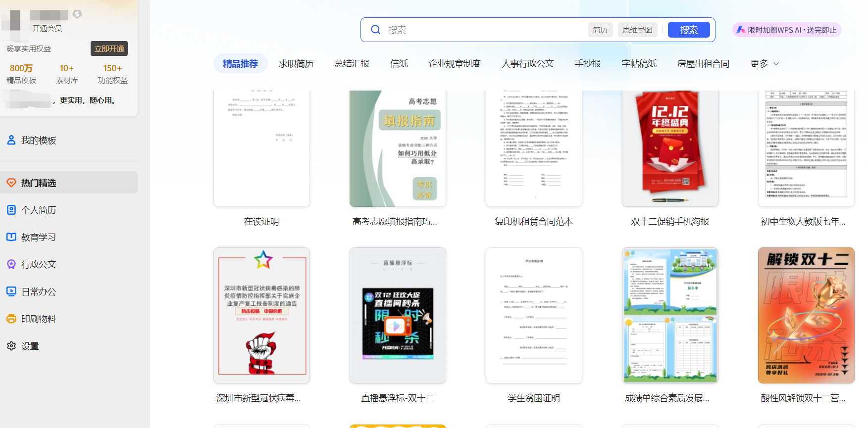Open the 学生贫困证明 template thumbnail
The height and width of the screenshot is (428, 868).
tap(534, 315)
